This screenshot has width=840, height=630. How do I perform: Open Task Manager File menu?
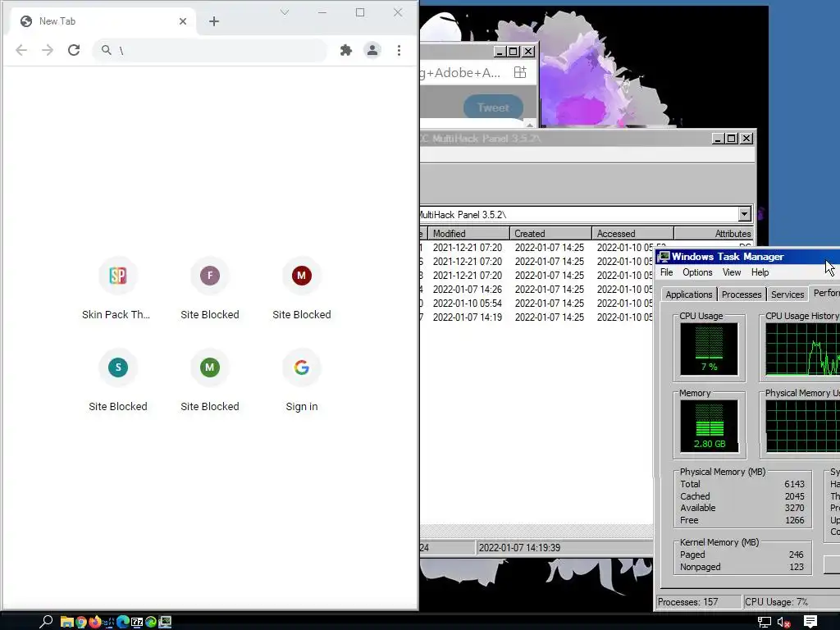point(666,272)
